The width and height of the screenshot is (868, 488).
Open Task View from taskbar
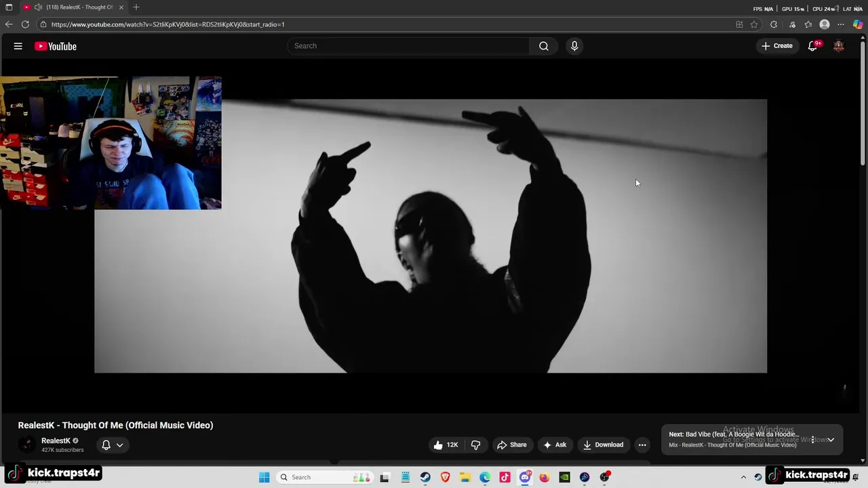[x=385, y=477]
